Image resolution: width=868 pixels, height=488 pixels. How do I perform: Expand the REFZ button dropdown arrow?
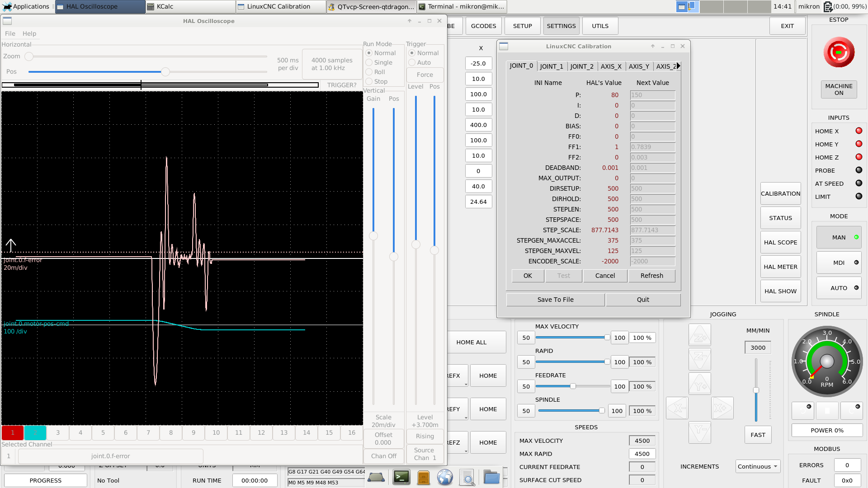tap(466, 451)
